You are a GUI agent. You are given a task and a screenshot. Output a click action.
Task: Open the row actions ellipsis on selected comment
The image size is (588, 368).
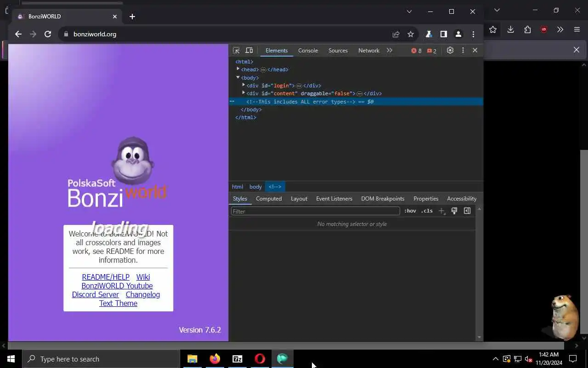[x=232, y=101]
